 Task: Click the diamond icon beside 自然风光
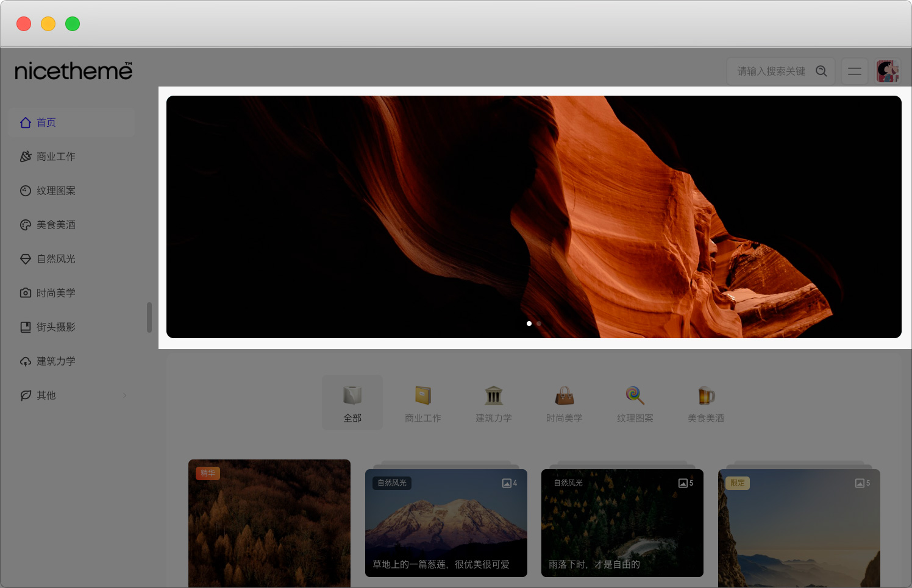click(26, 259)
